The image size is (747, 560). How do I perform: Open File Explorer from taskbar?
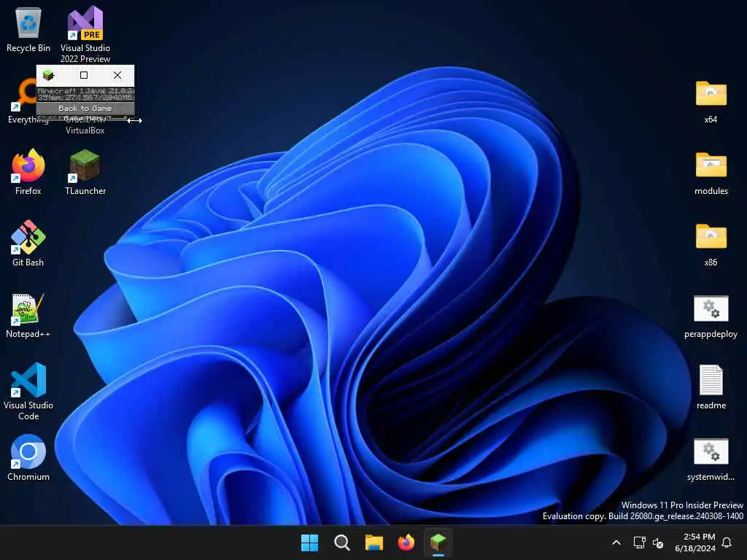pyautogui.click(x=374, y=542)
